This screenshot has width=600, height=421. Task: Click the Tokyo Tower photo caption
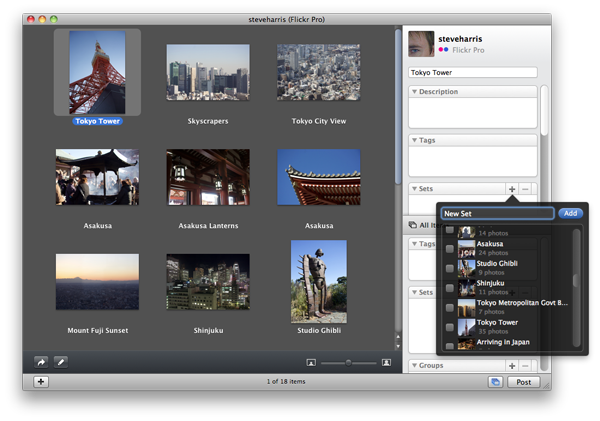[97, 121]
